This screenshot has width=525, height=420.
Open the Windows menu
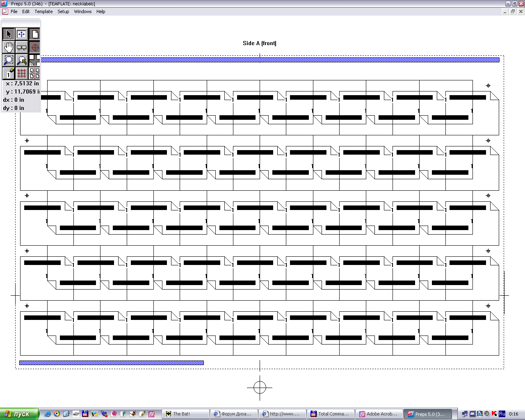pyautogui.click(x=83, y=11)
